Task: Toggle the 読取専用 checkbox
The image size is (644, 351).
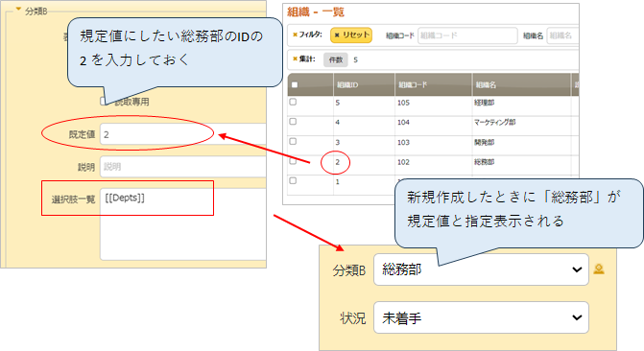Action: (x=104, y=101)
